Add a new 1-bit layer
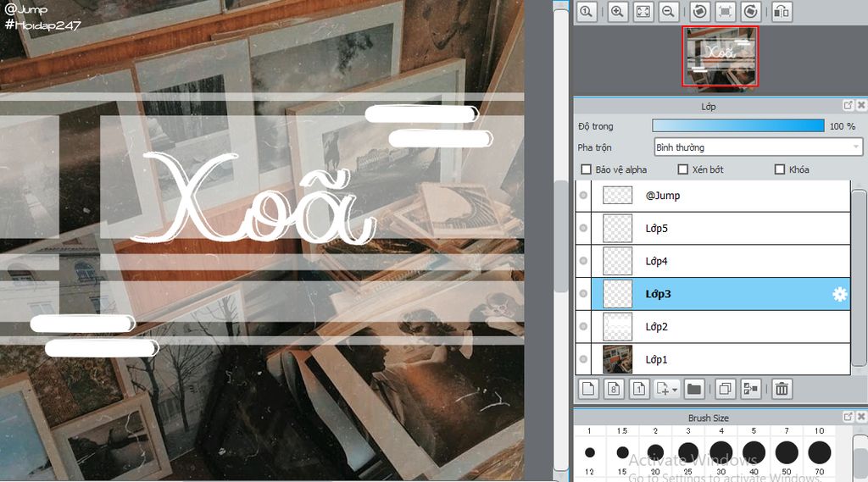The image size is (868, 482). coord(639,389)
